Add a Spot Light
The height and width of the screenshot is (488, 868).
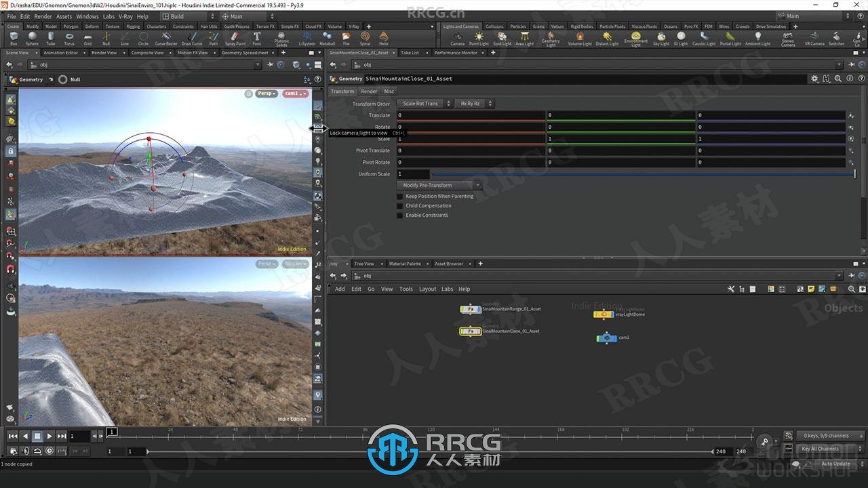coord(502,38)
